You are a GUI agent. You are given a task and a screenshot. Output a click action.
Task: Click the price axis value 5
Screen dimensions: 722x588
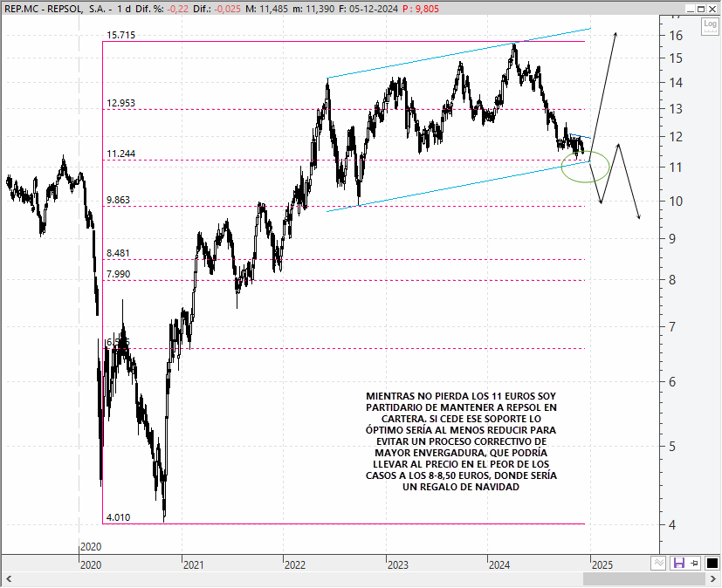(x=672, y=447)
